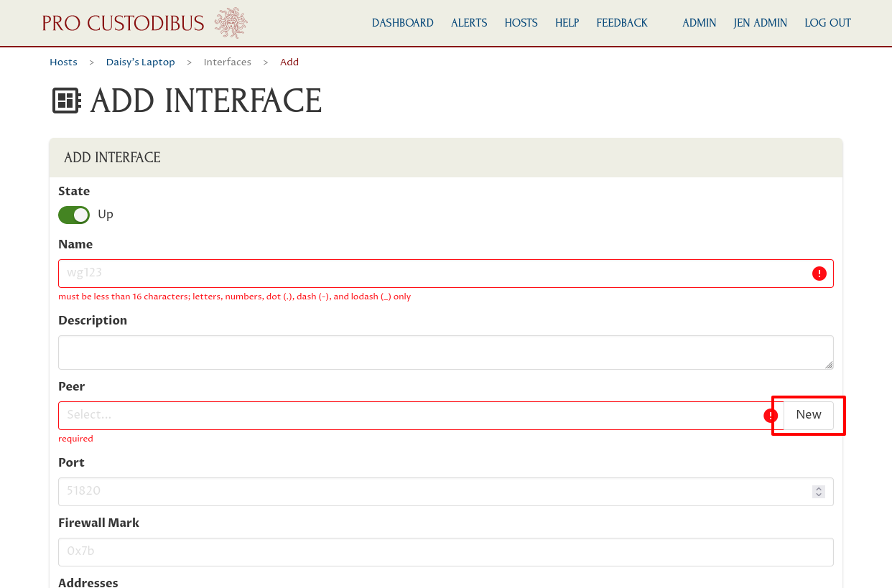Go to Hosts breadcrumb link
The height and width of the screenshot is (588, 892).
click(63, 62)
